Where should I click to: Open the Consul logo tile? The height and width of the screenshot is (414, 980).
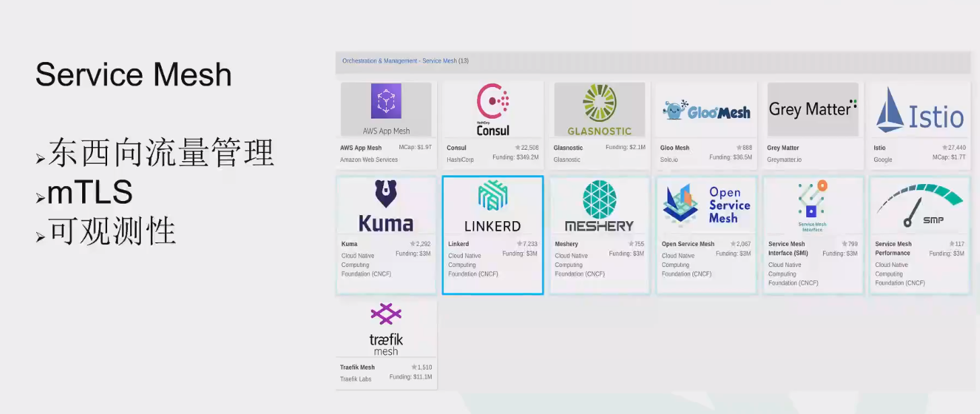[493, 109]
